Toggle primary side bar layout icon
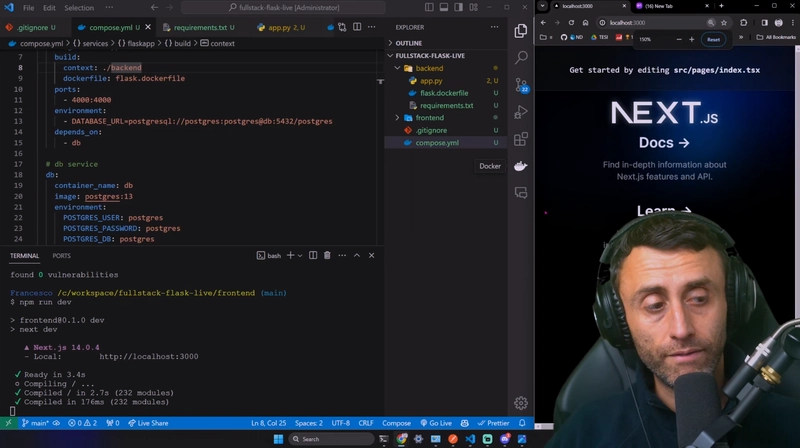 pos(429,7)
